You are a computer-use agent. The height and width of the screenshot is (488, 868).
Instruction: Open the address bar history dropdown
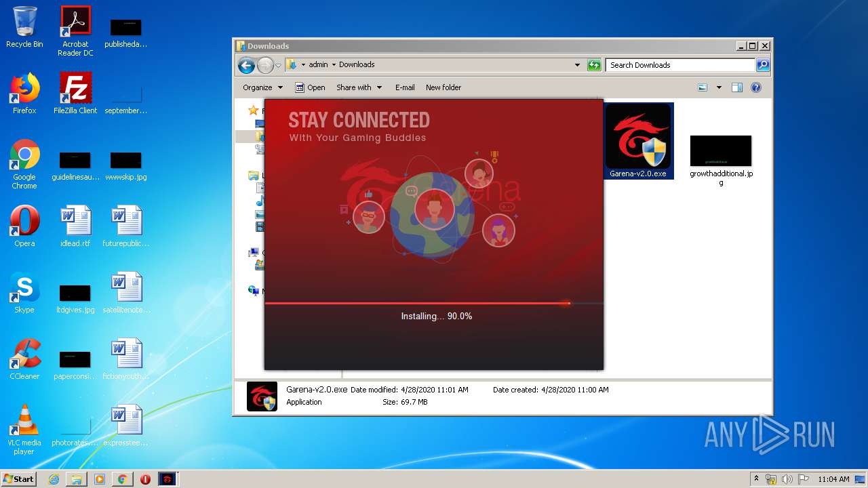577,65
